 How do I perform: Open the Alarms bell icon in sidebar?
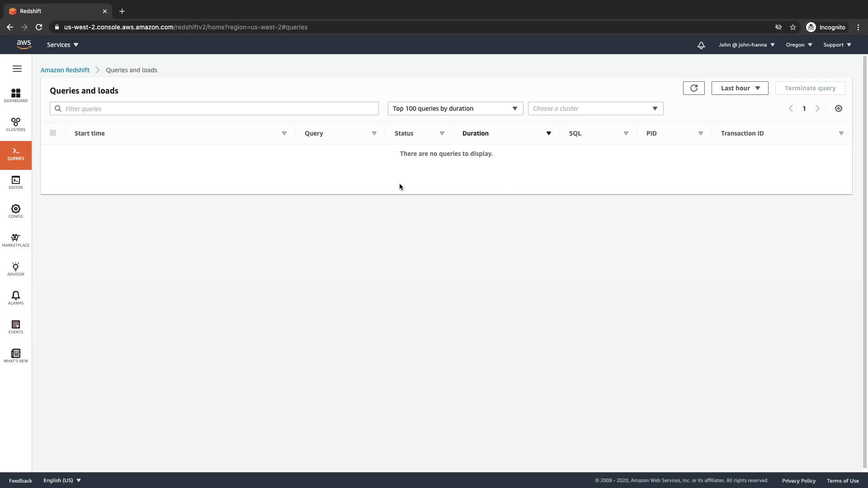tap(16, 298)
